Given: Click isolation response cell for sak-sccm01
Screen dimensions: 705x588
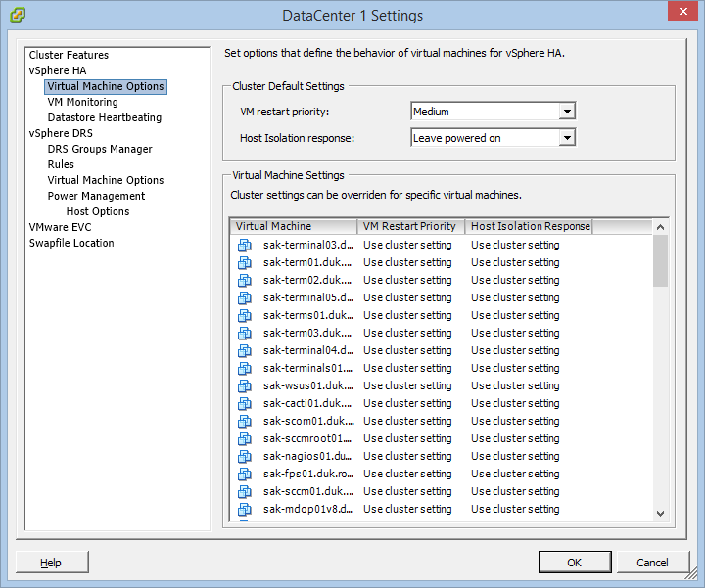Looking at the screenshot, I should pyautogui.click(x=515, y=492).
